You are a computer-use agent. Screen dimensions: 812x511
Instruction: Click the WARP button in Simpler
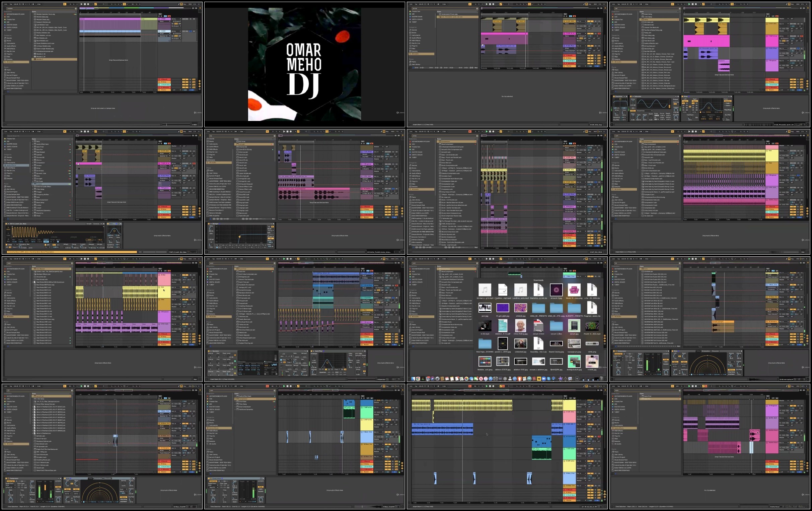(90, 240)
